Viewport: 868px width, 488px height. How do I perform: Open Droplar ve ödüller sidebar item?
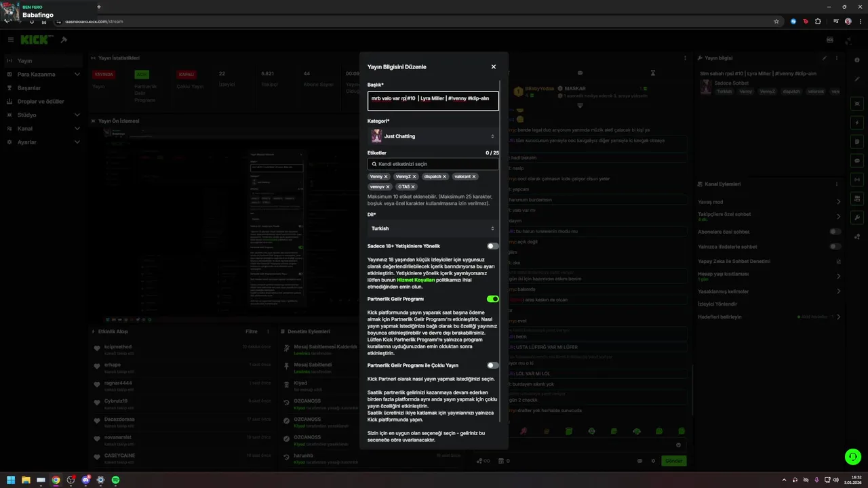tap(43, 102)
